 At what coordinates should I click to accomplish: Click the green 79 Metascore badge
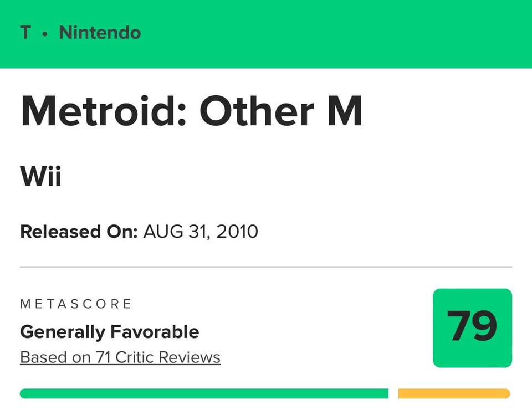(x=472, y=327)
